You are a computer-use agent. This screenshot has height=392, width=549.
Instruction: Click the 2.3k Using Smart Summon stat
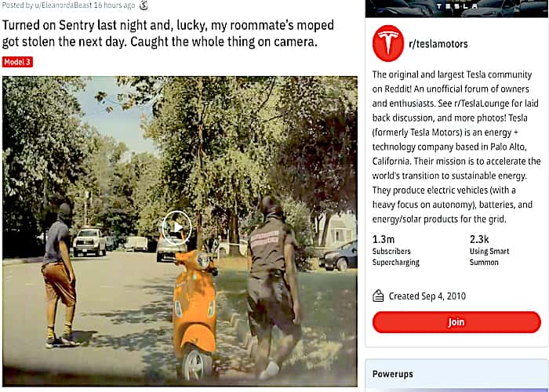point(489,250)
